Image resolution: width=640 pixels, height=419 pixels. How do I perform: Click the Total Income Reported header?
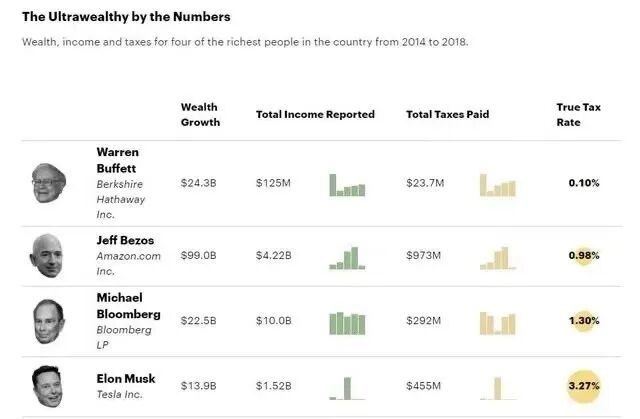(x=315, y=114)
